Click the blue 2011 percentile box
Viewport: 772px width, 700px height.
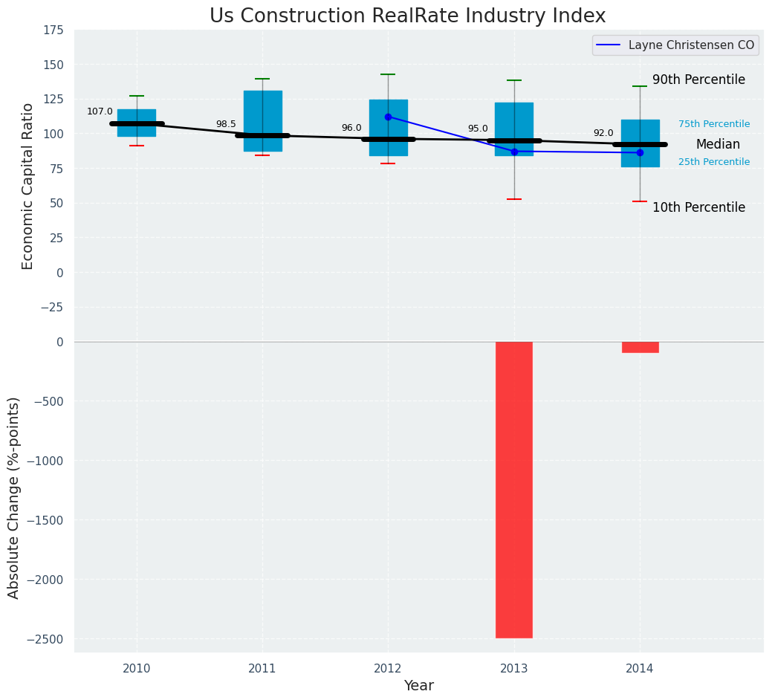(263, 121)
